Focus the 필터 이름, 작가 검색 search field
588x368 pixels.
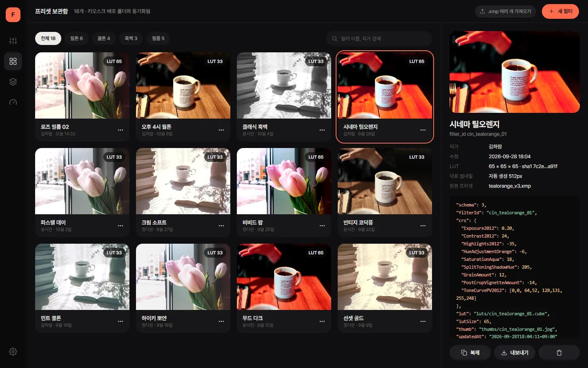[x=379, y=38]
